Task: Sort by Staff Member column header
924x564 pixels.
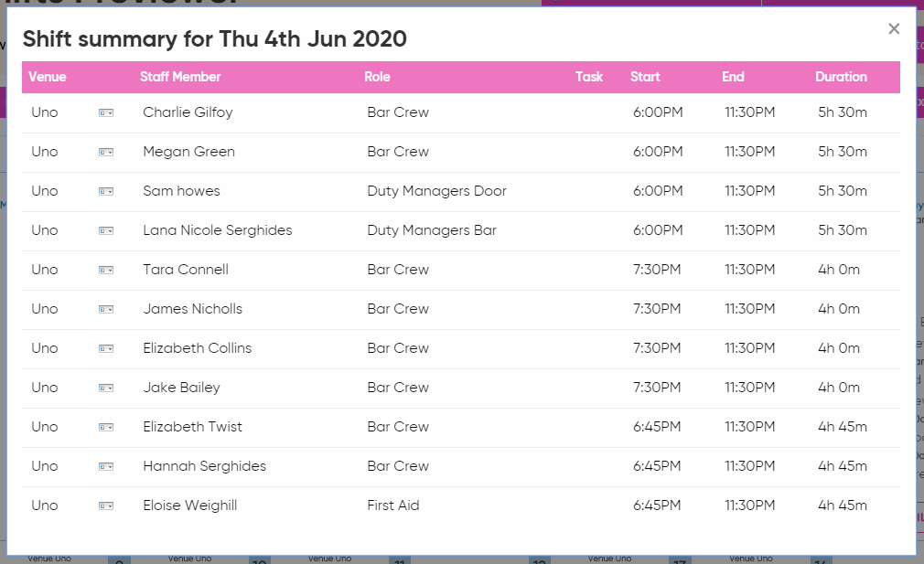Action: (180, 77)
